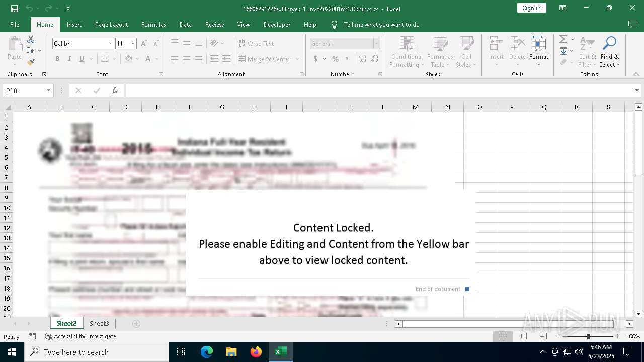This screenshot has height=362, width=644.
Task: Add a new sheet with plus icon
Action: click(x=136, y=323)
